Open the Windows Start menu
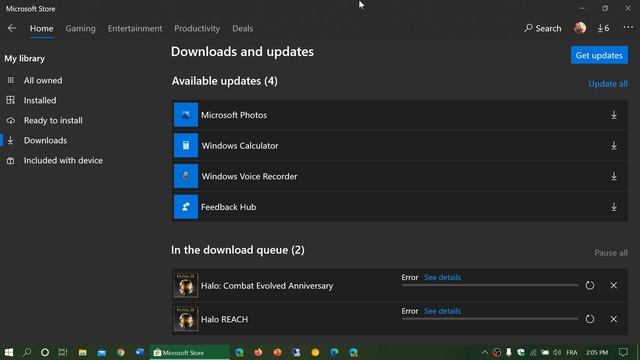The height and width of the screenshot is (360, 640). pyautogui.click(x=9, y=352)
